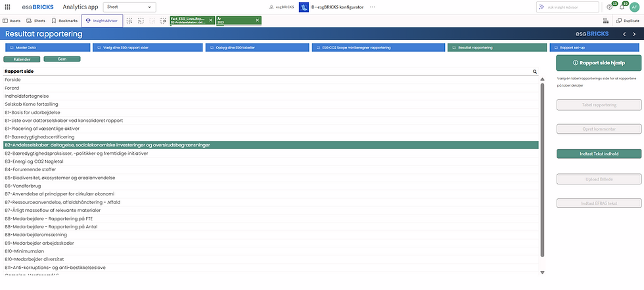
Task: Toggle the Insight Advisor tab
Action: [x=102, y=20]
